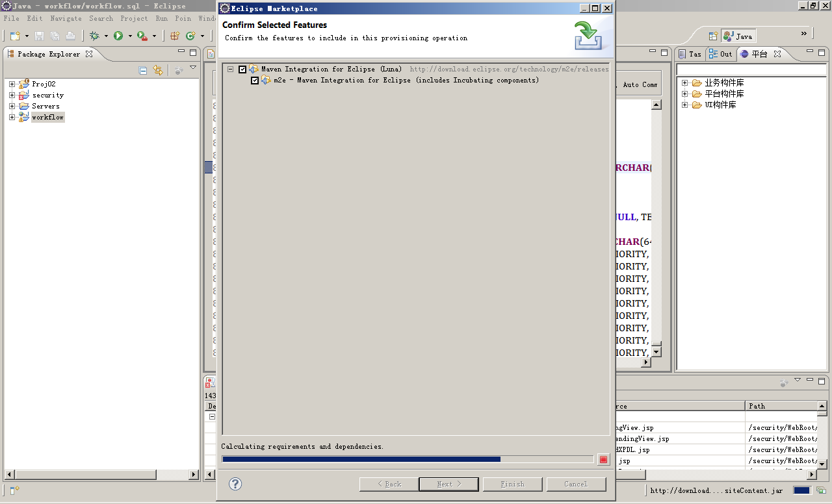Collapse All in Package Explorer toolbar
Screen dimensions: 832x504
(143, 70)
